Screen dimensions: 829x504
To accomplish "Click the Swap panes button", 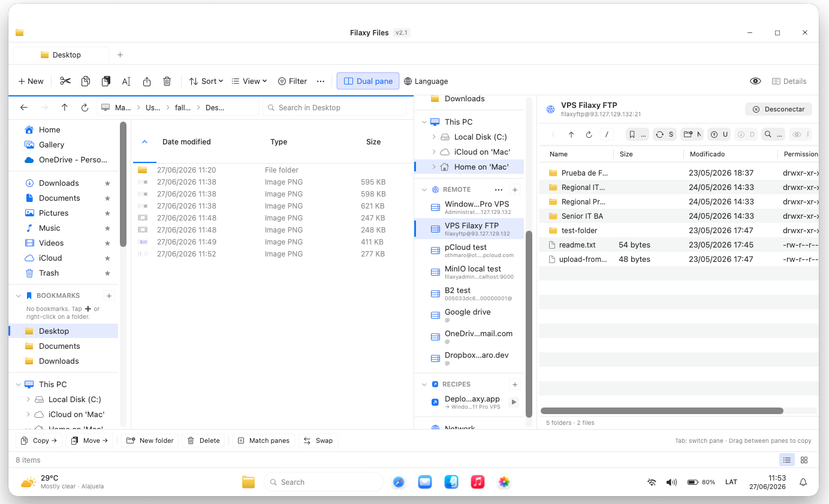I will [x=318, y=440].
